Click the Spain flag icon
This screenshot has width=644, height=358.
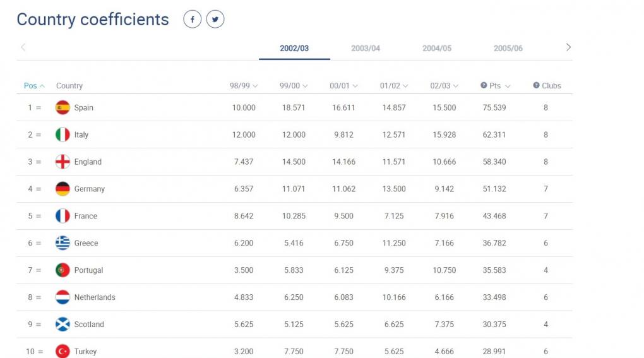(x=63, y=107)
